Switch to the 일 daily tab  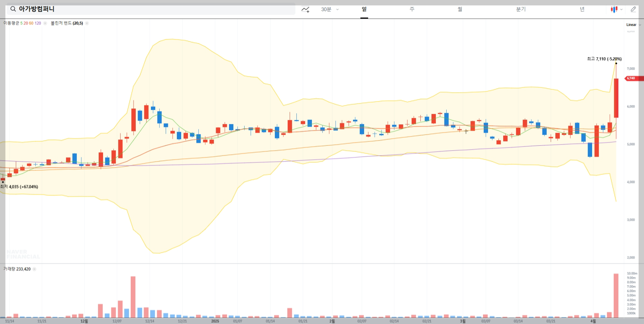pyautogui.click(x=364, y=9)
